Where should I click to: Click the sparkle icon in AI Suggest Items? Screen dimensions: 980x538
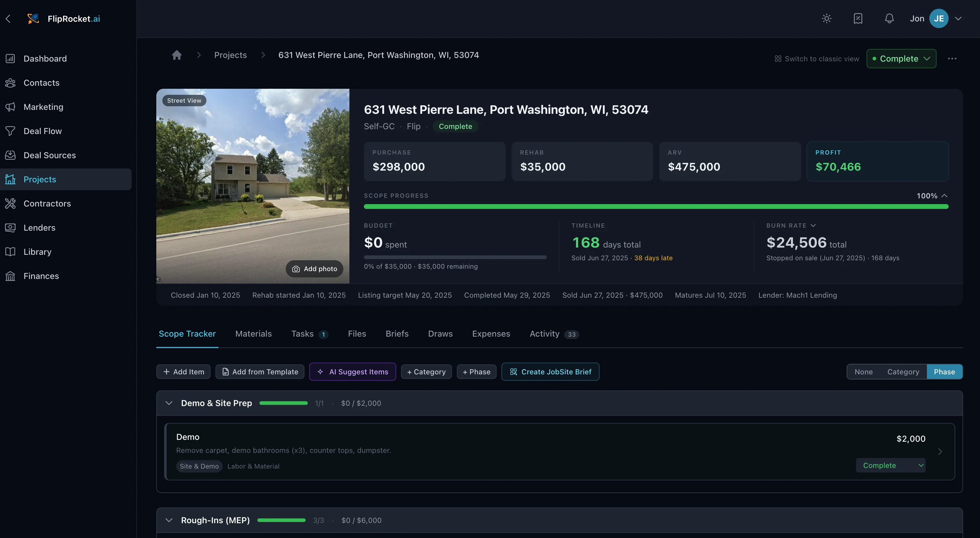(x=320, y=372)
